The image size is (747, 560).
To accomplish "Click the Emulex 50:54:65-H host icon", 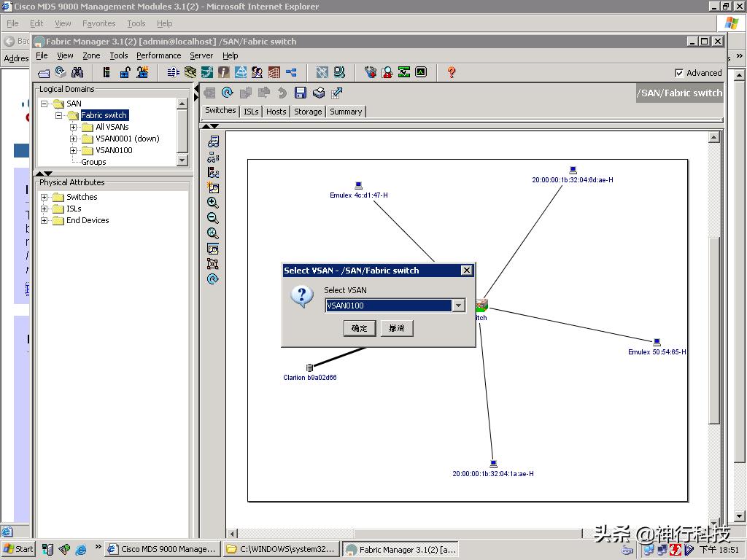I will [x=657, y=342].
